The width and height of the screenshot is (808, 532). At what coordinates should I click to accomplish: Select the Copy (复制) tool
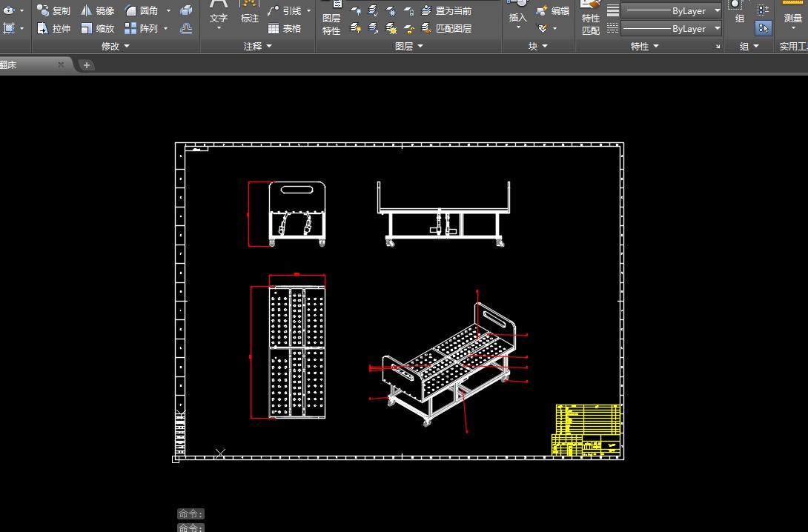pyautogui.click(x=53, y=10)
